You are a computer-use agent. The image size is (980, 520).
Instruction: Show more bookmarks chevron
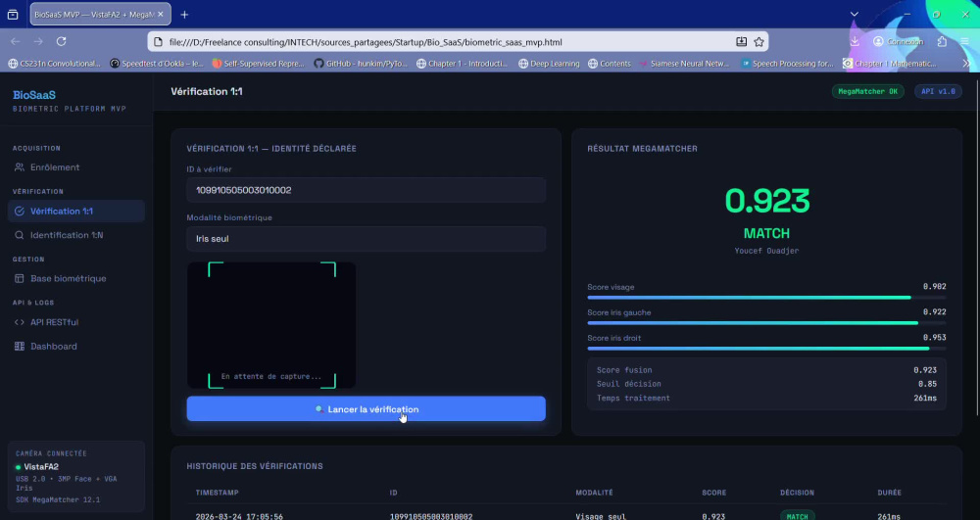click(966, 63)
